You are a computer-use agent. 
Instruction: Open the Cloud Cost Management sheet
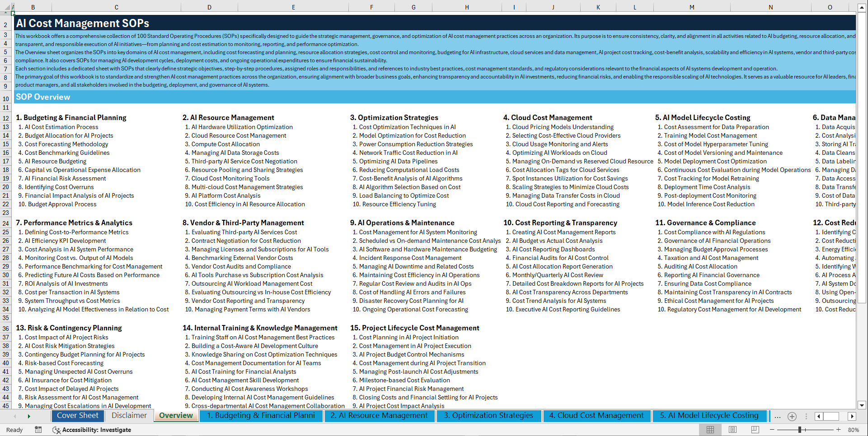point(596,415)
